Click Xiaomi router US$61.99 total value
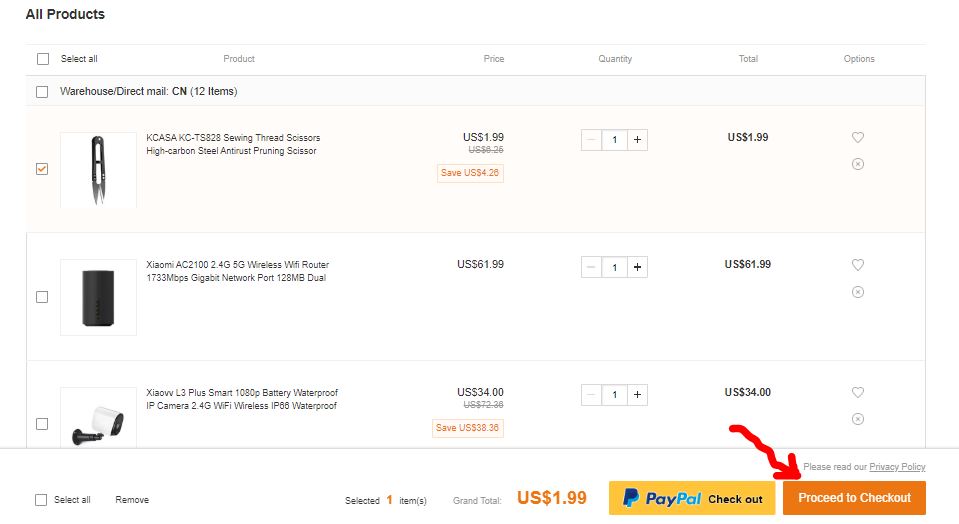Viewport: 959px width, 524px height. click(x=747, y=265)
